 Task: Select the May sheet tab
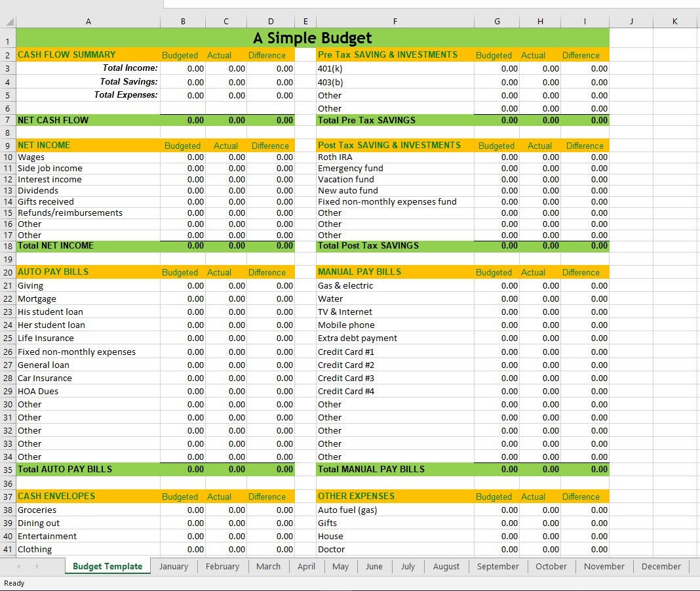(x=340, y=567)
